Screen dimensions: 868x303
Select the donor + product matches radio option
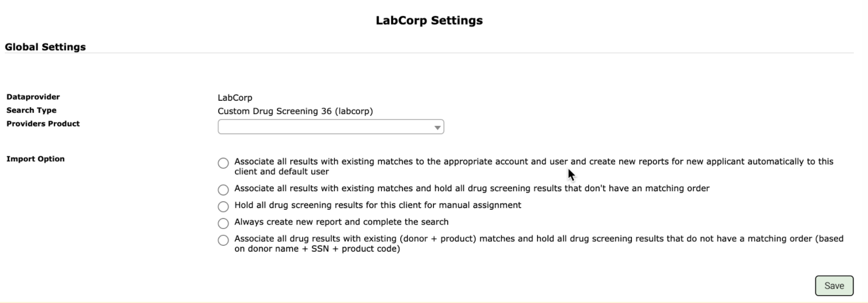pyautogui.click(x=223, y=240)
